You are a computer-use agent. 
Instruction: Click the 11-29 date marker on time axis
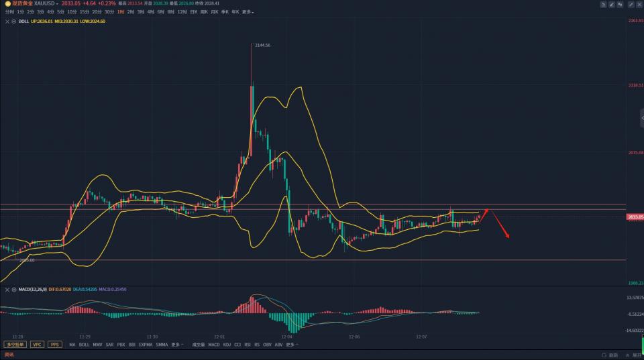click(85, 337)
